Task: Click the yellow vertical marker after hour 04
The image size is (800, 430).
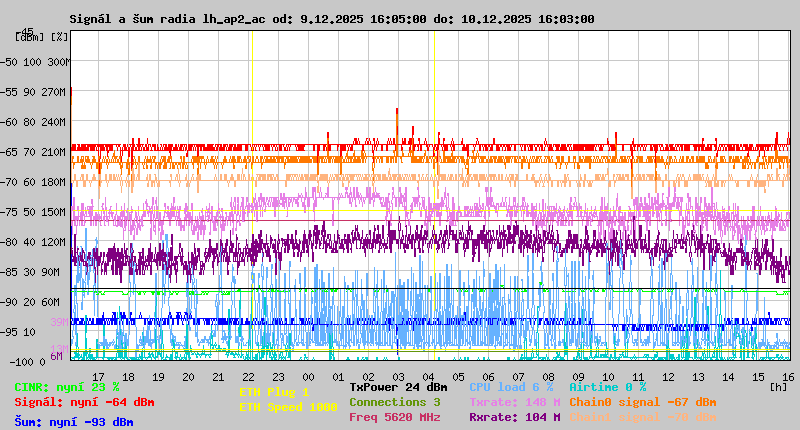Action: tap(434, 200)
